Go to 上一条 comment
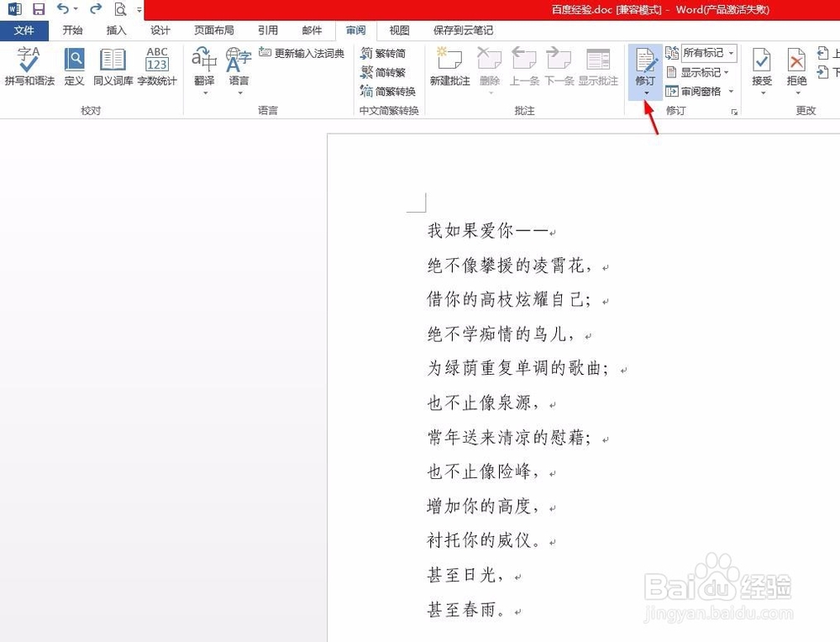 pos(524,66)
